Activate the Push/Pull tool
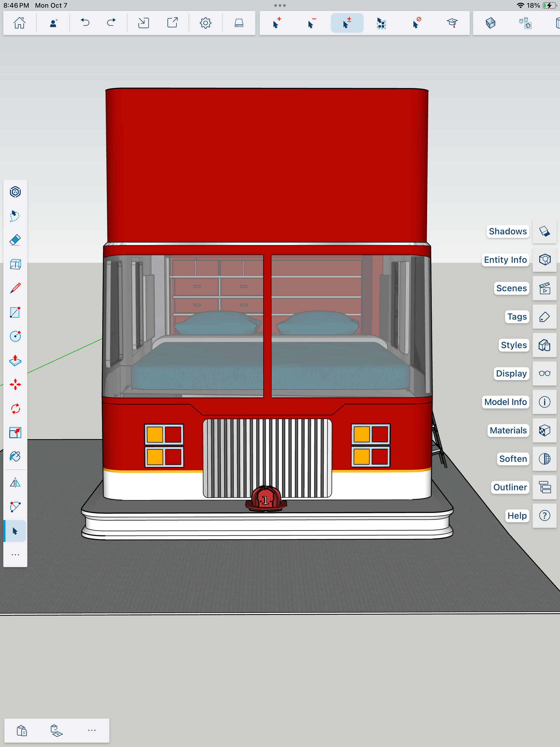This screenshot has width=560, height=747. click(x=15, y=361)
